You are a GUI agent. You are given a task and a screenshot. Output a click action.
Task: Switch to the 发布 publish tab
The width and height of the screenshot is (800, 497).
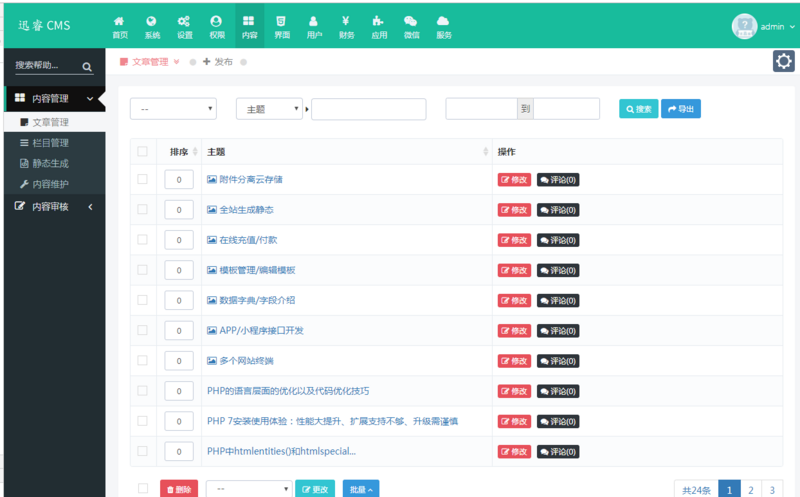[218, 62]
